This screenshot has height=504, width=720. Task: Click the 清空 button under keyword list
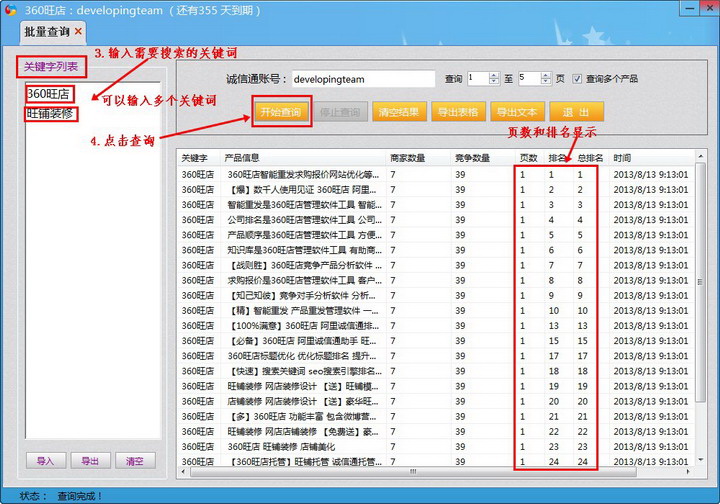pyautogui.click(x=135, y=461)
